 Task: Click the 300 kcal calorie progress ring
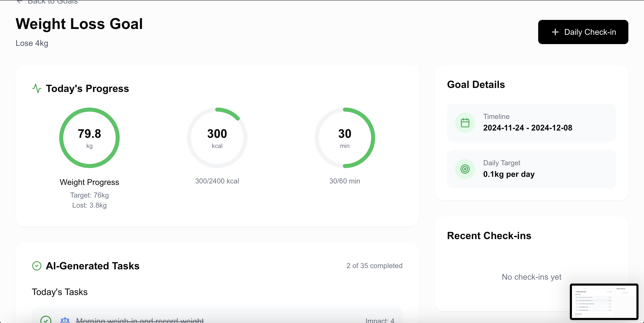click(217, 138)
